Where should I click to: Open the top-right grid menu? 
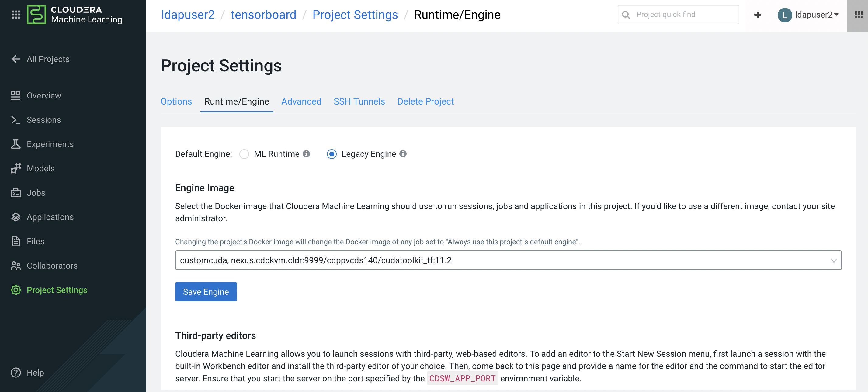[x=858, y=15]
